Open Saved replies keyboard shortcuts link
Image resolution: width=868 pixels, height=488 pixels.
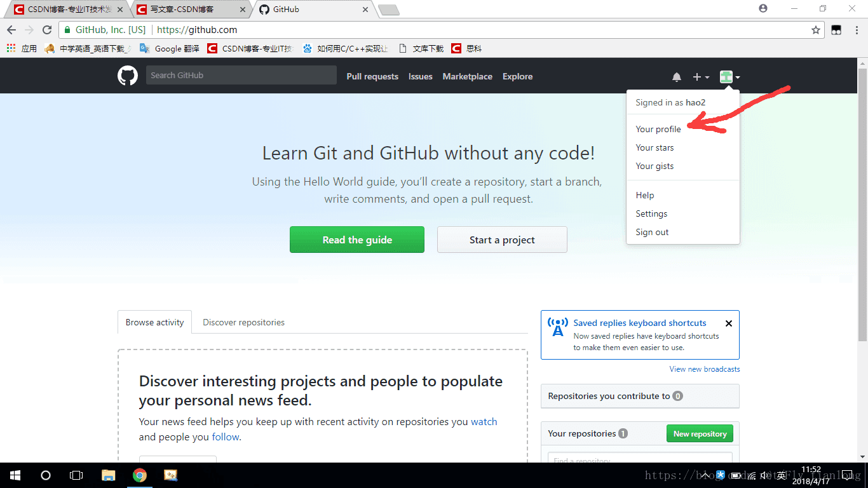click(x=640, y=323)
